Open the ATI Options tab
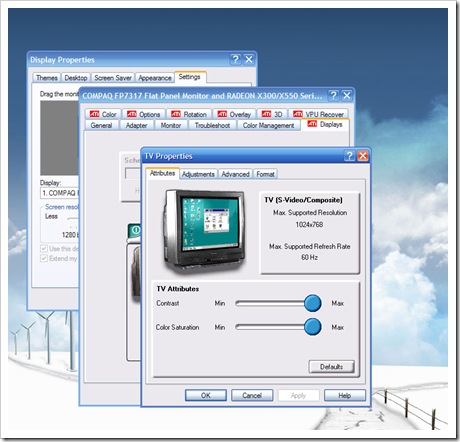 [x=144, y=114]
